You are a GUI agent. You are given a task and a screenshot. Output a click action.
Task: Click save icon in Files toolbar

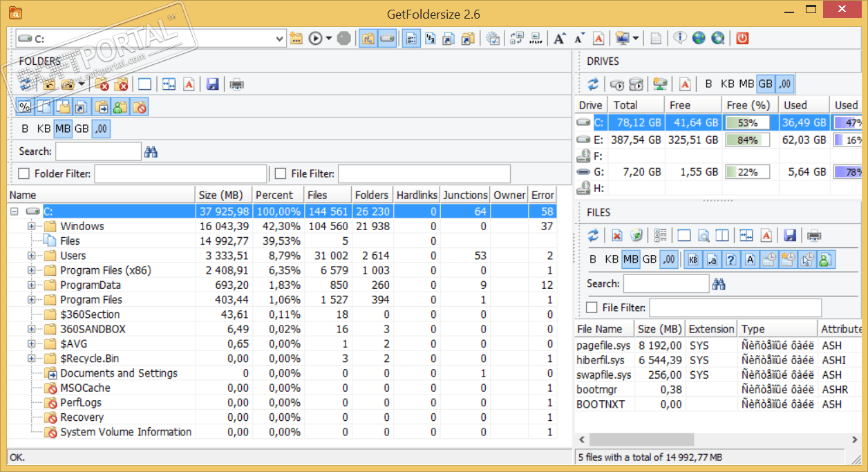point(790,236)
